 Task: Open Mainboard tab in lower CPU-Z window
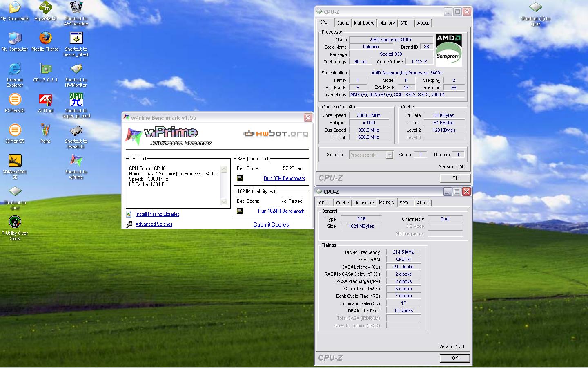point(364,203)
